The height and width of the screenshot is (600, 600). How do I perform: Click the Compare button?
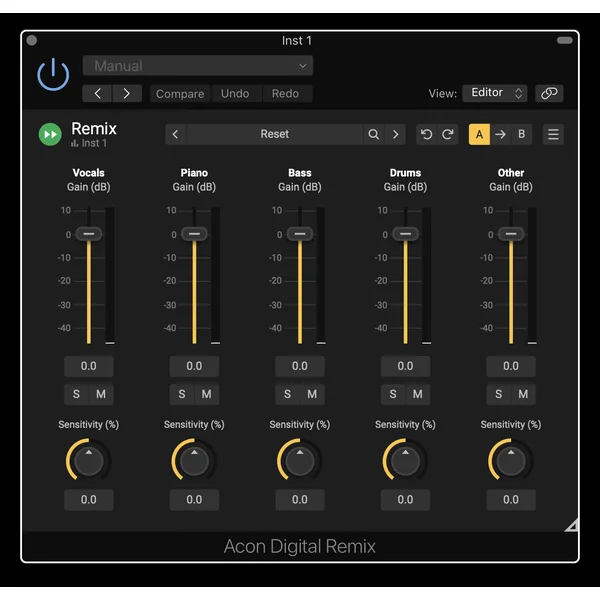(180, 93)
